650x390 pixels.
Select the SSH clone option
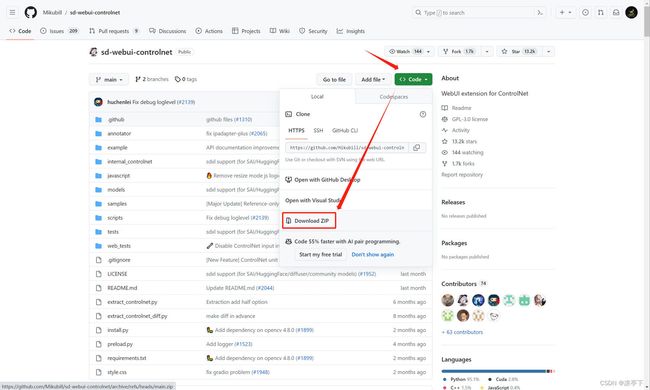(x=318, y=131)
